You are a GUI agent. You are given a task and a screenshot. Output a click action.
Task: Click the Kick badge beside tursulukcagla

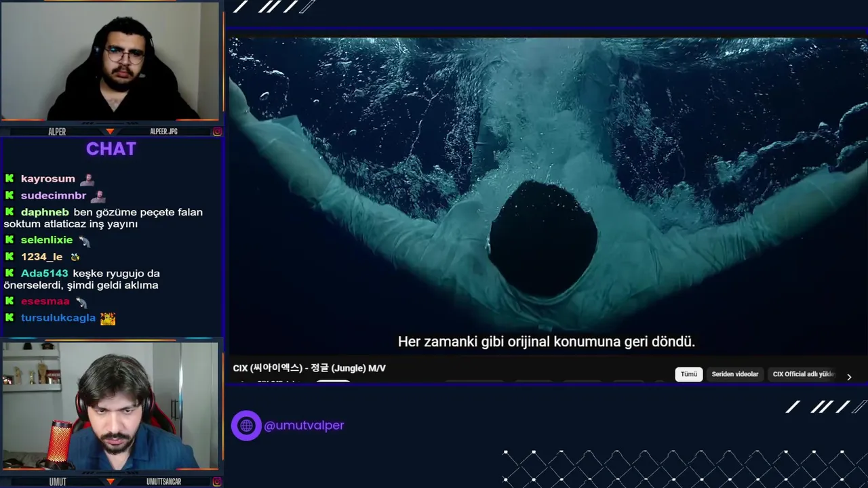click(9, 318)
